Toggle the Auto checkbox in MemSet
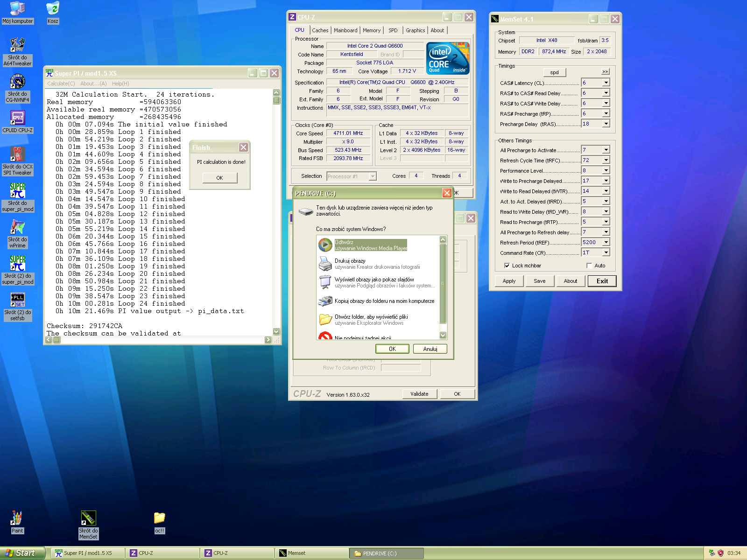 click(589, 266)
